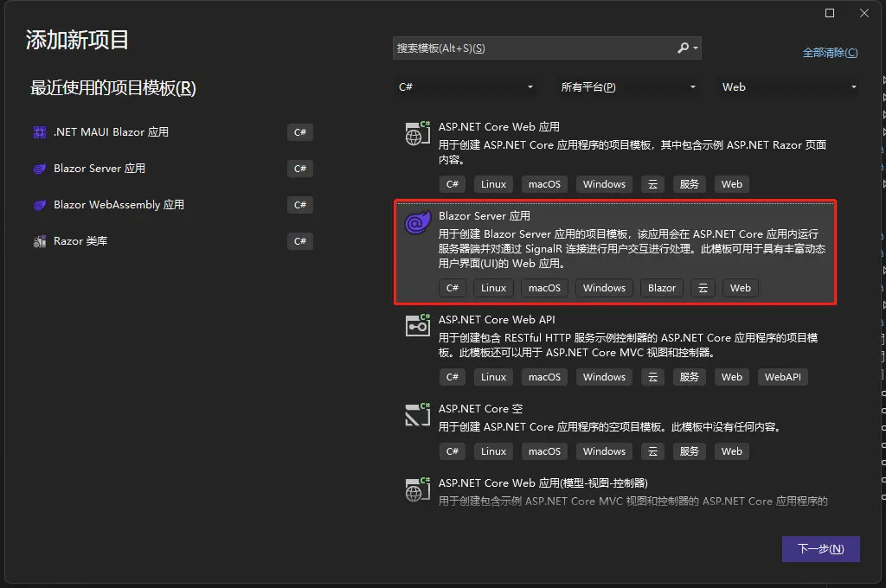The height and width of the screenshot is (588, 886).
Task: Click the 下一步(N) button
Action: point(820,549)
